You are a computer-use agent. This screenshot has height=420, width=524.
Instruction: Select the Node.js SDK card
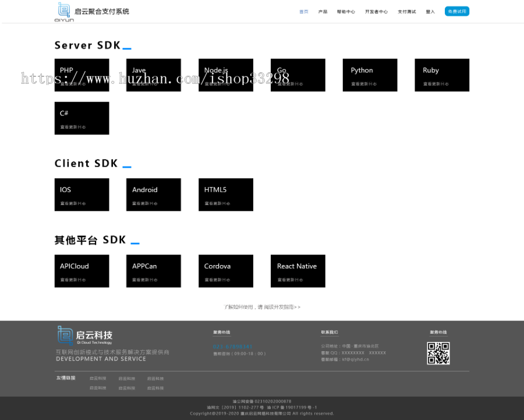pyautogui.click(x=226, y=75)
